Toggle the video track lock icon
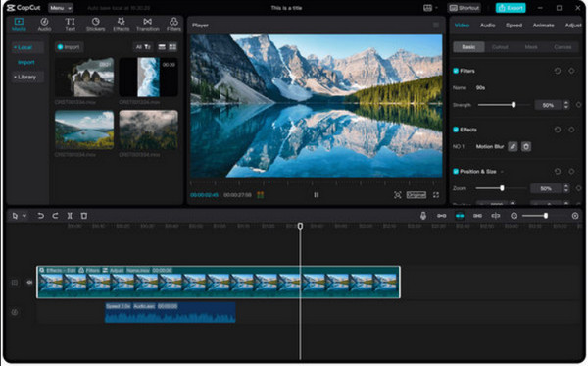The width and height of the screenshot is (588, 366). point(15,283)
